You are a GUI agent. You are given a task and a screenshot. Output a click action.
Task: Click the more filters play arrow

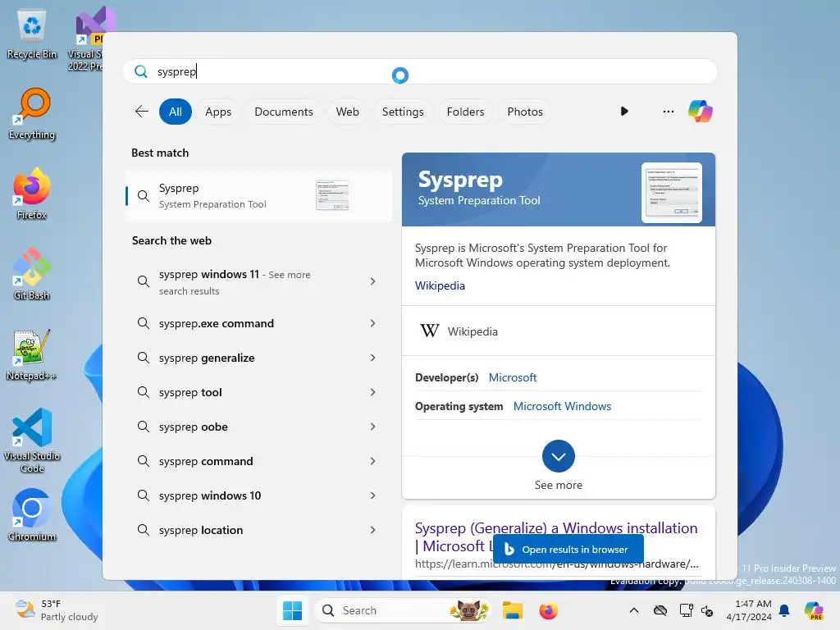[624, 112]
